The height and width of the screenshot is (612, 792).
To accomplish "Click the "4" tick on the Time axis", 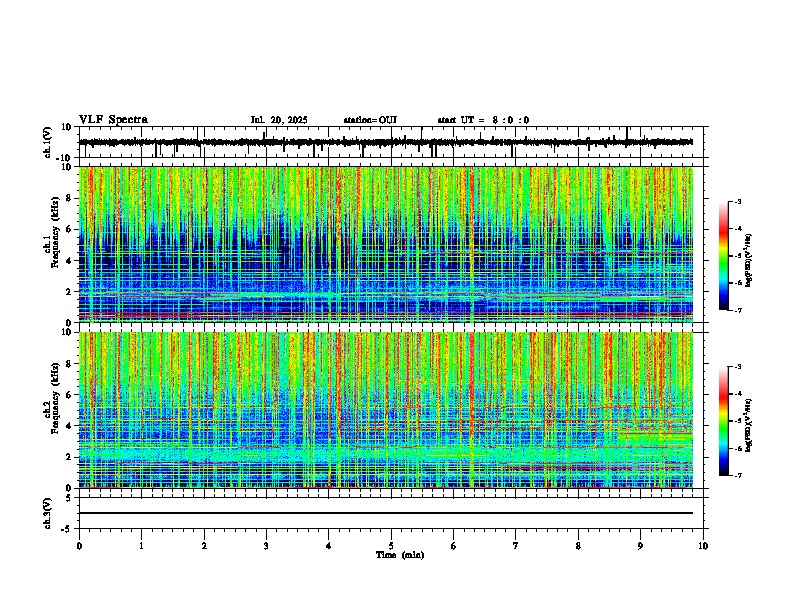I will [x=329, y=546].
